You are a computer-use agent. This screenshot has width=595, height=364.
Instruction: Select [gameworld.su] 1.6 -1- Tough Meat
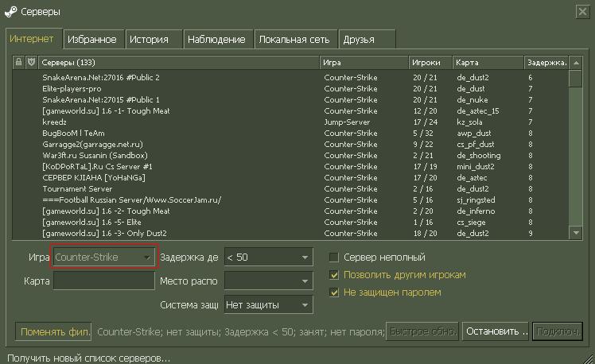click(290, 110)
